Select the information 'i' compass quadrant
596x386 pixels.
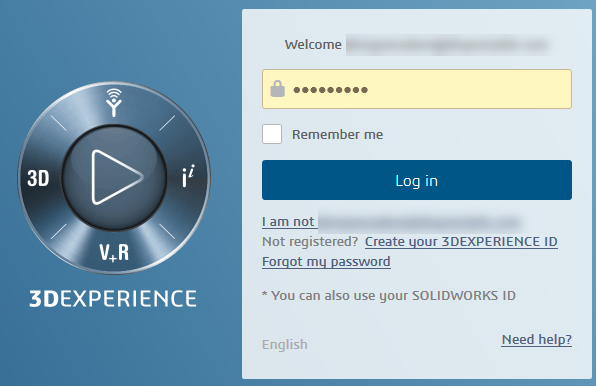(x=188, y=176)
